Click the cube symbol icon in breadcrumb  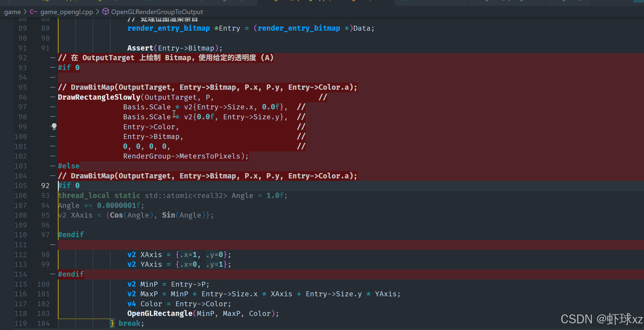(x=105, y=12)
